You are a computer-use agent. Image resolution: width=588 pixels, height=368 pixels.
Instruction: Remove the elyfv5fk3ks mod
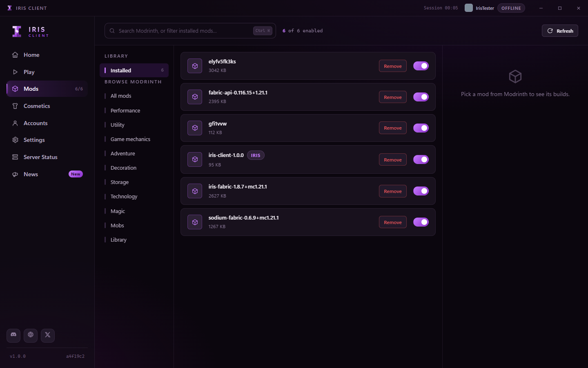[x=393, y=66]
